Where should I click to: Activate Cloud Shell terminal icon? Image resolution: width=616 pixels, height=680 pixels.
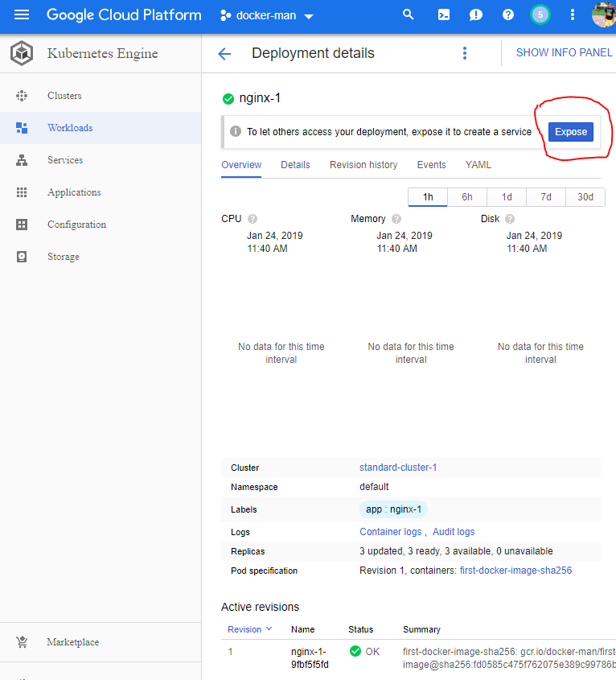(x=443, y=15)
